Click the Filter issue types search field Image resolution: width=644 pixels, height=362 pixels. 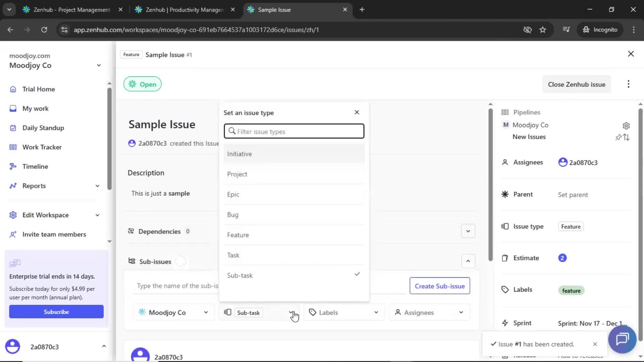[294, 131]
